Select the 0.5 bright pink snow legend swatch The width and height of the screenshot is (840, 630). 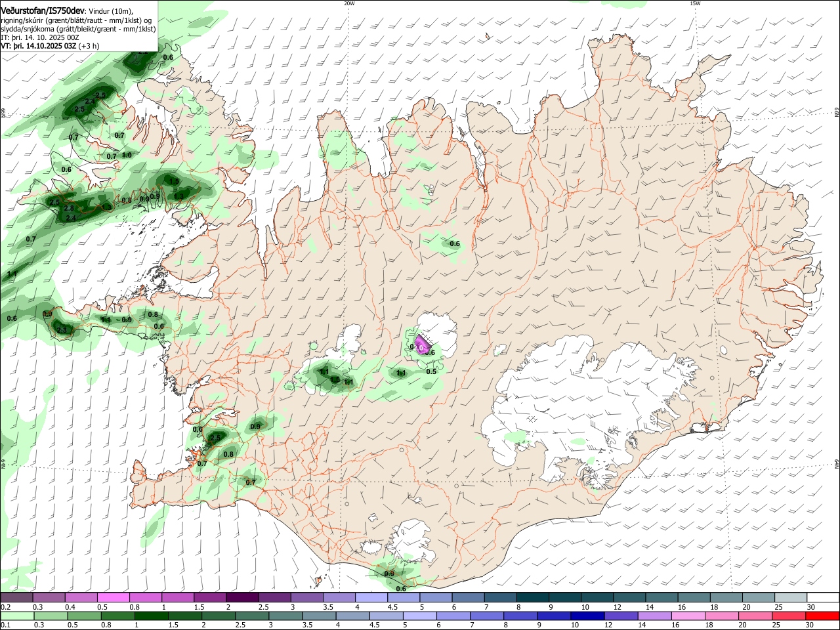tap(114, 597)
